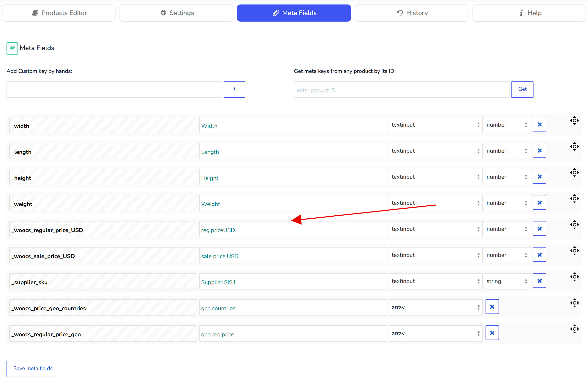Viewport: 588px width, 377px height.
Task: Open the string type dropdown for Supplier SKU
Action: pyautogui.click(x=507, y=281)
